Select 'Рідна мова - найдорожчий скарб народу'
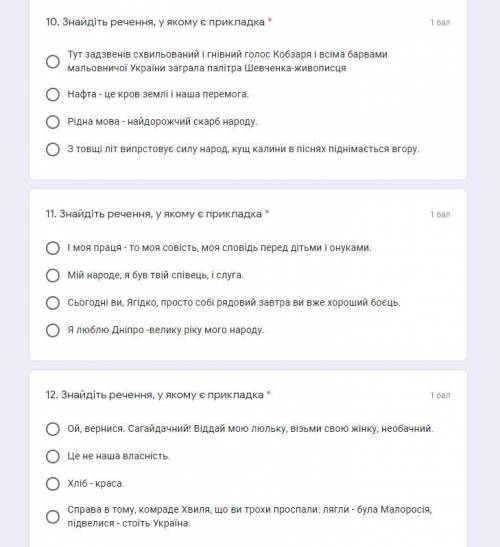500x547 pixels. (53, 122)
